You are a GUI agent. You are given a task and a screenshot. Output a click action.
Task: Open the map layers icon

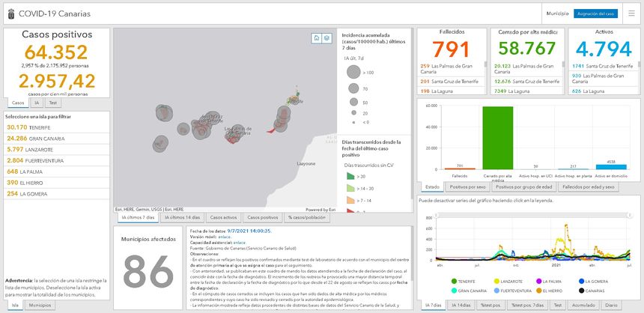[x=326, y=37]
